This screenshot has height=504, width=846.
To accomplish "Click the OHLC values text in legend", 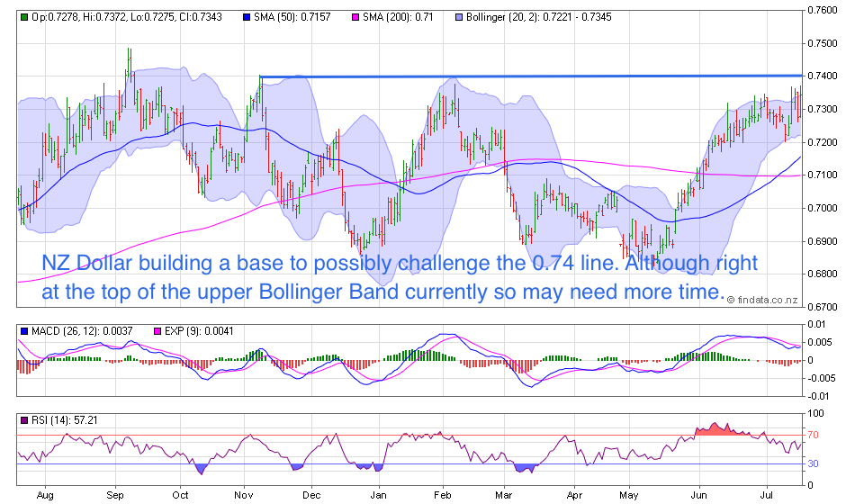I will (x=127, y=17).
